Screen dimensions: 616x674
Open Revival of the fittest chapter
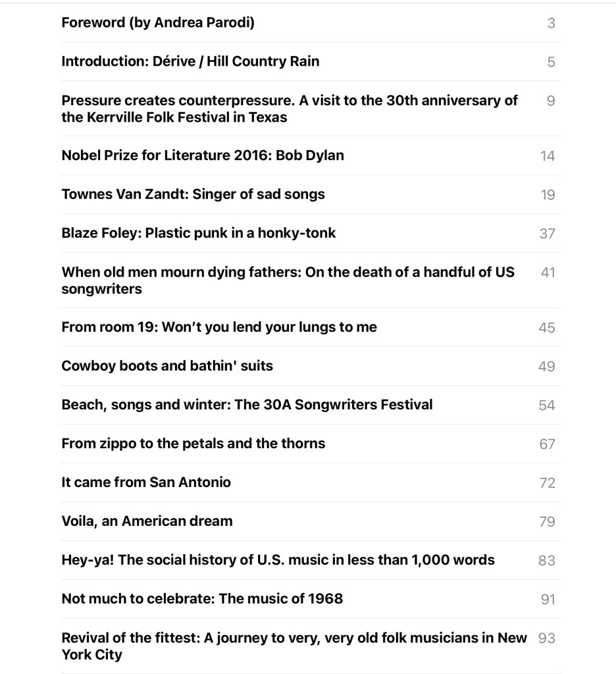(x=294, y=646)
